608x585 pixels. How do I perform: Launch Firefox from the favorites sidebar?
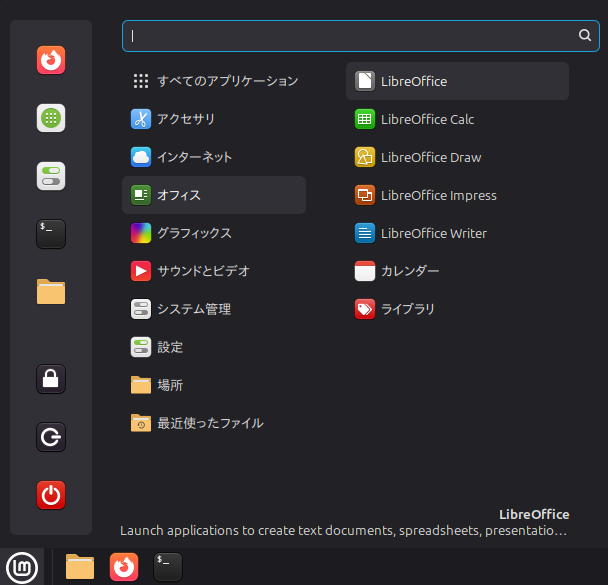pos(51,60)
